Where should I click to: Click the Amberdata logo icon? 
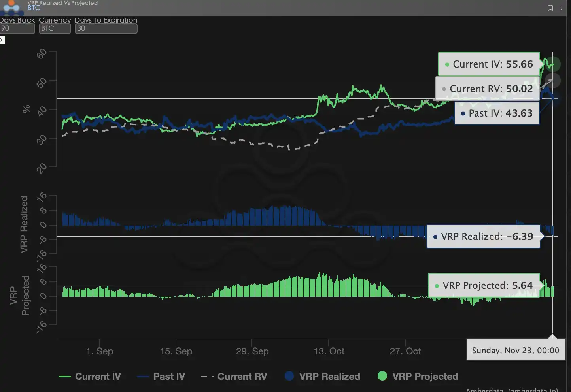click(x=11, y=7)
